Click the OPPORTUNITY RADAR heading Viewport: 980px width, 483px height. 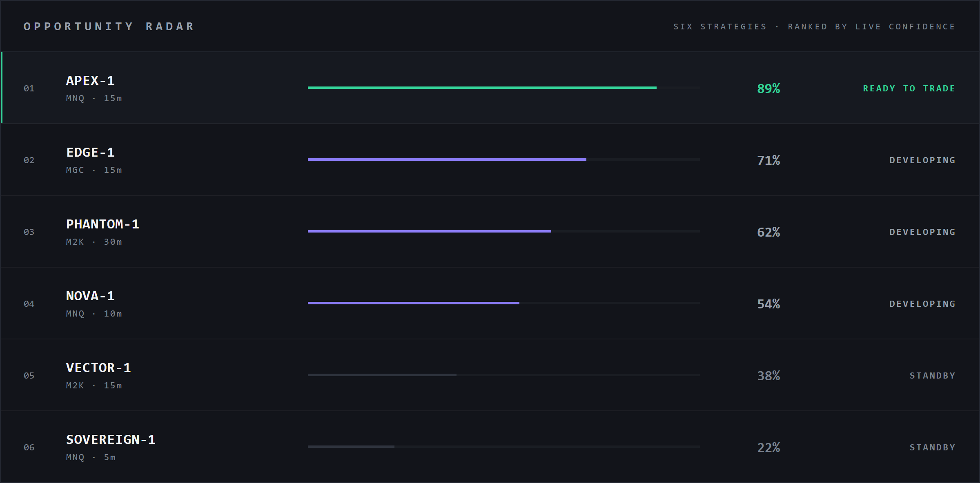pyautogui.click(x=109, y=27)
